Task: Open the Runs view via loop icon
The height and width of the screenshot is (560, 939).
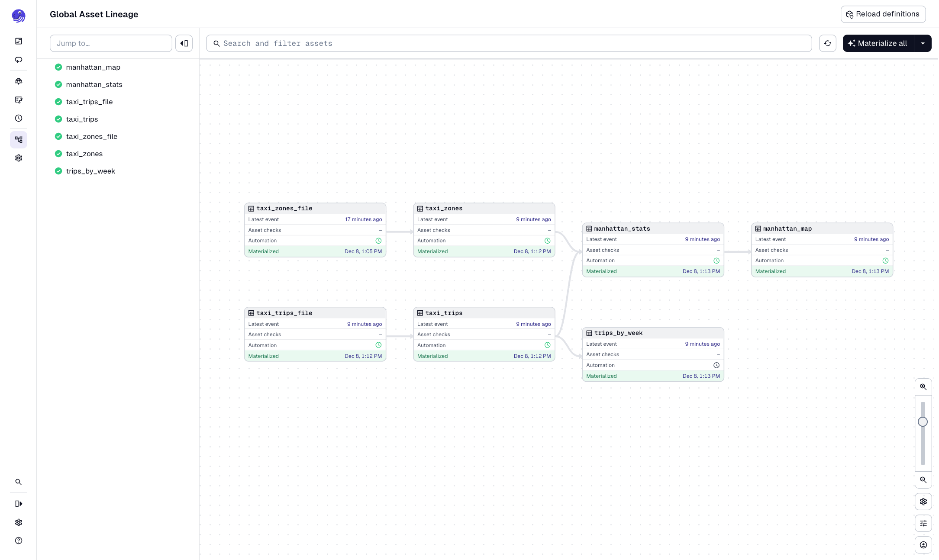Action: click(19, 60)
